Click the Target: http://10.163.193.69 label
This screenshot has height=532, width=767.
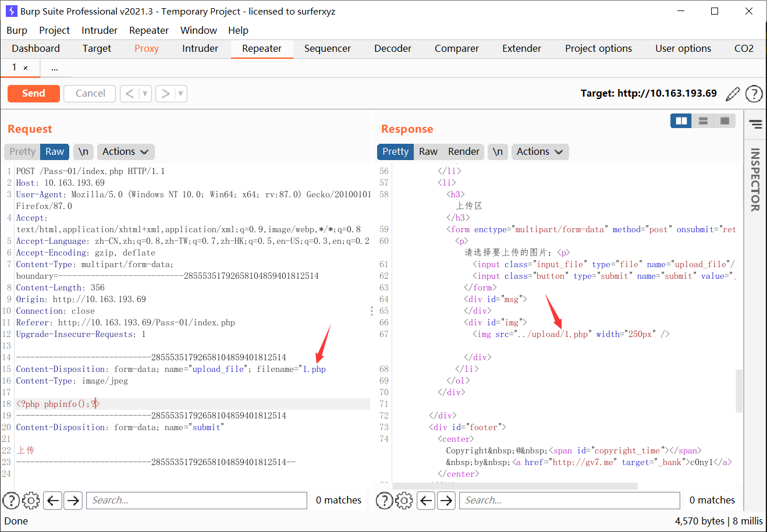(x=649, y=93)
